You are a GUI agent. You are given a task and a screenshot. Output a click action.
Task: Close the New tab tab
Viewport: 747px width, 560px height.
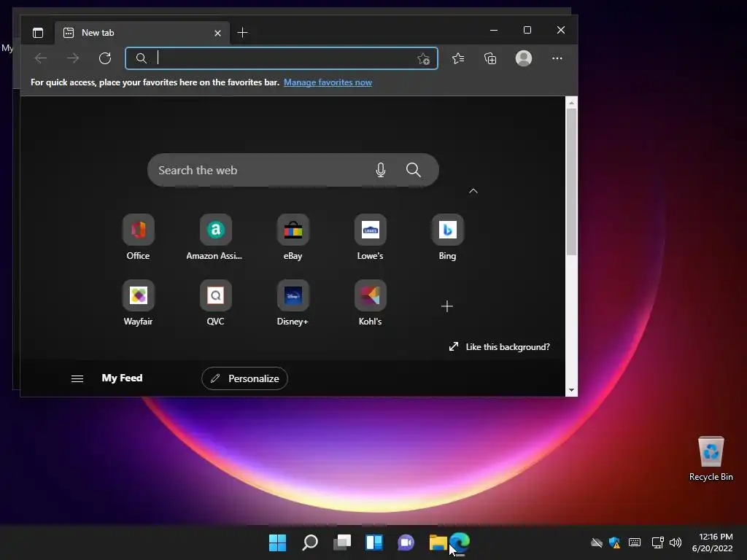[217, 33]
